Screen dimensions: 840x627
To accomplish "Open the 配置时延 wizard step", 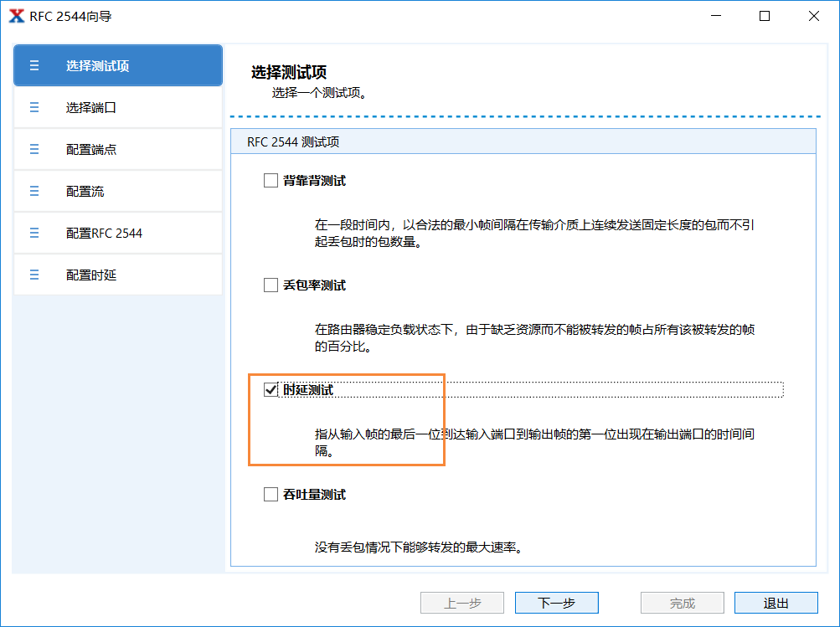I will coord(92,275).
